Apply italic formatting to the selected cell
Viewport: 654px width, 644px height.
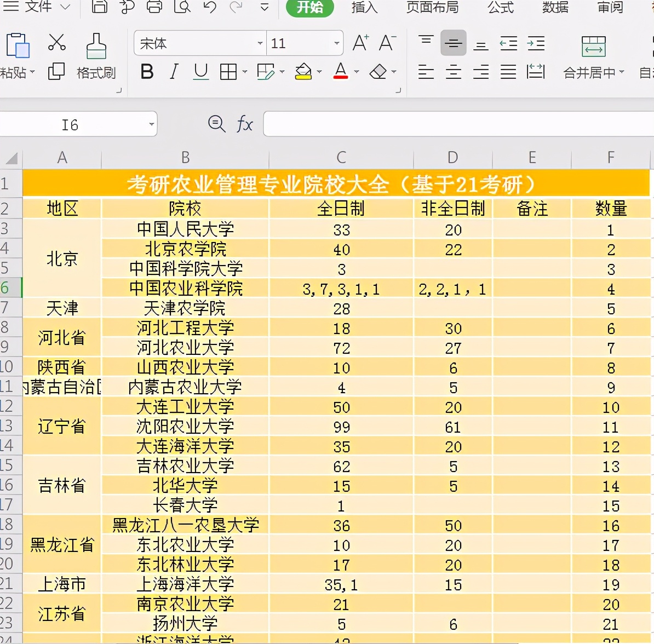[x=174, y=72]
